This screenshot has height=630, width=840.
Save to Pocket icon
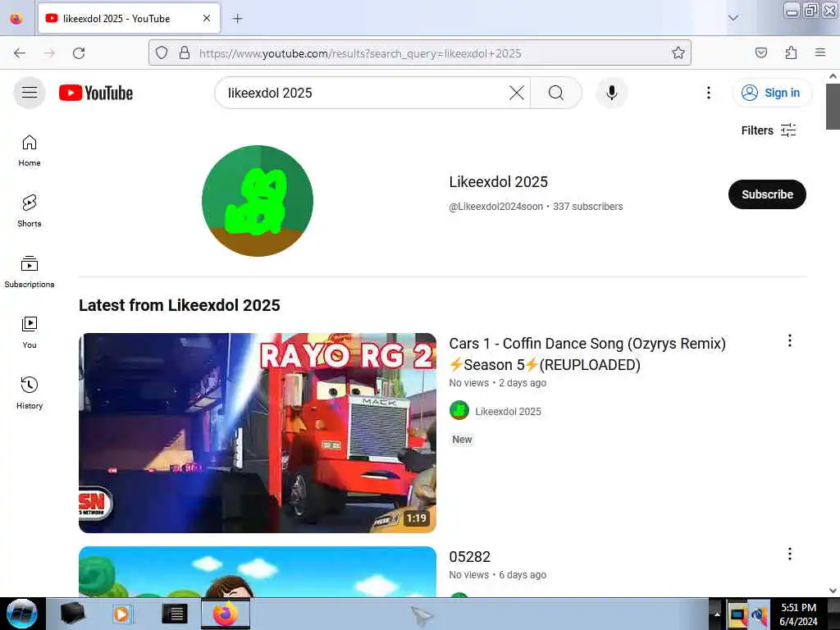[760, 52]
